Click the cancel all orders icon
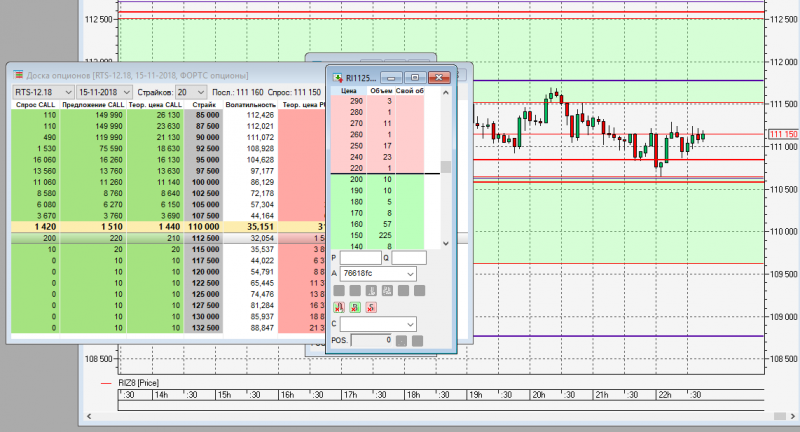Screen dimensions: 800x432 pyautogui.click(x=339, y=308)
